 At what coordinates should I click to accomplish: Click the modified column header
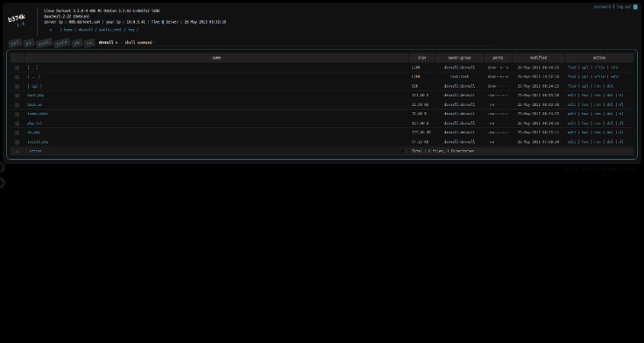539,58
